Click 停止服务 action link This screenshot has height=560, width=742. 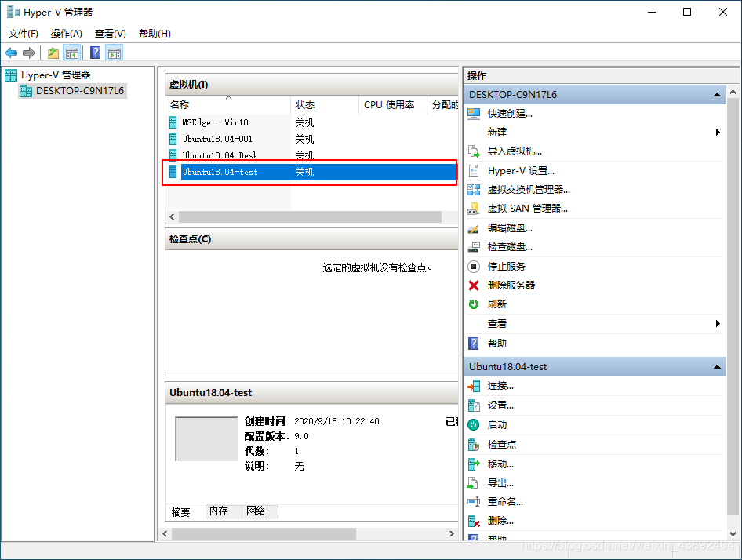point(507,267)
